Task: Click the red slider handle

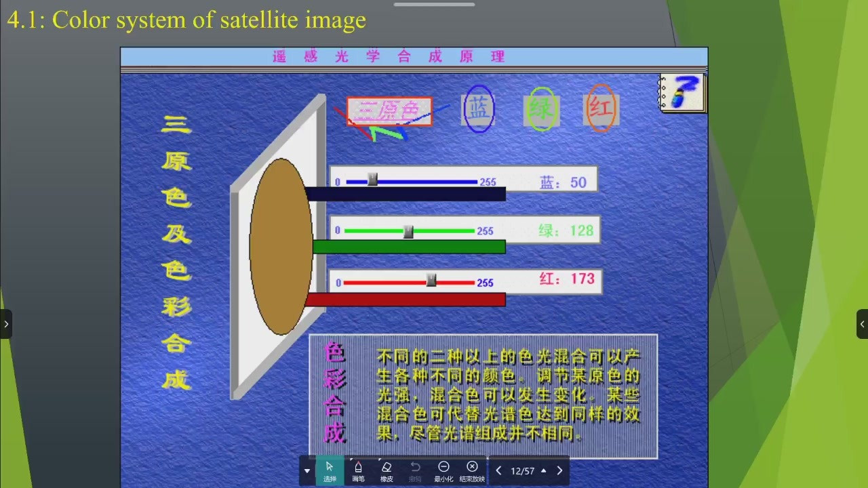Action: pyautogui.click(x=431, y=280)
